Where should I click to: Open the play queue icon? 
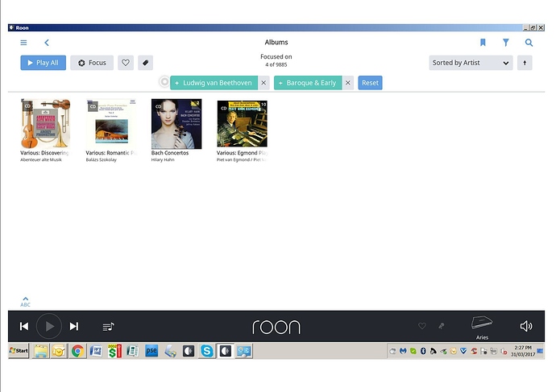tap(108, 327)
